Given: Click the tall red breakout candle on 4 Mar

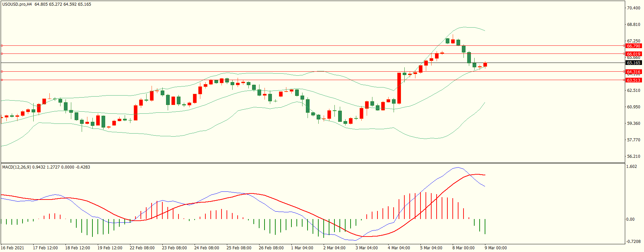Looking at the screenshot, I should [399, 88].
